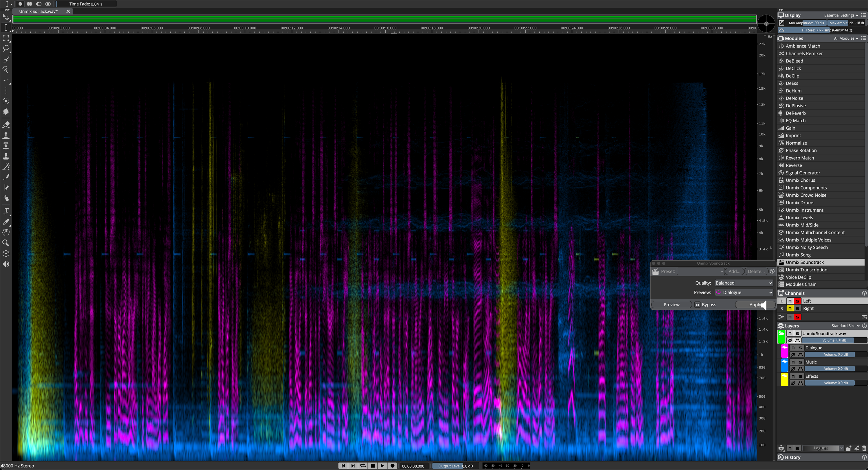Select the Eraser tool in left toolbar
The width and height of the screenshot is (868, 470).
(x=6, y=125)
